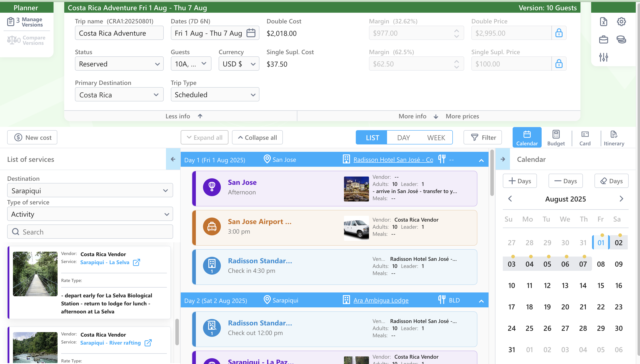The height and width of the screenshot is (364, 640).
Task: Click the services Search field
Action: coord(90,232)
